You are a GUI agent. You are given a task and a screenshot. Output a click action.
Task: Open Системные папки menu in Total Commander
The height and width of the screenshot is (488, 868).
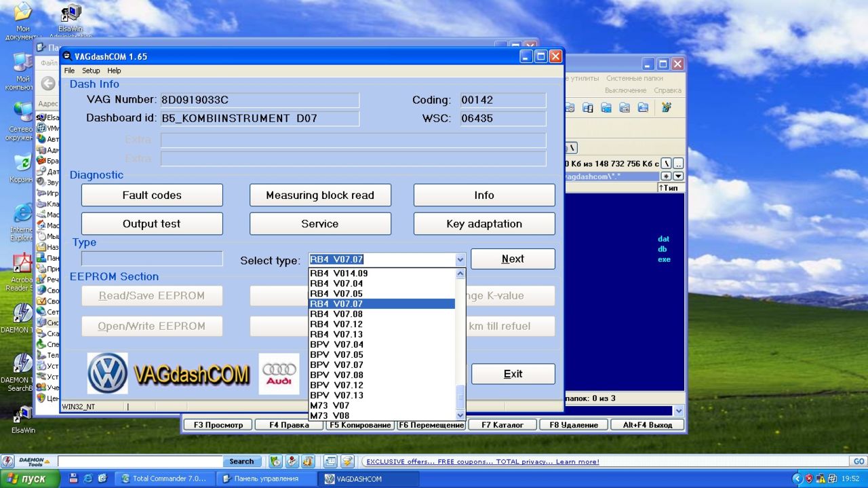tap(634, 78)
